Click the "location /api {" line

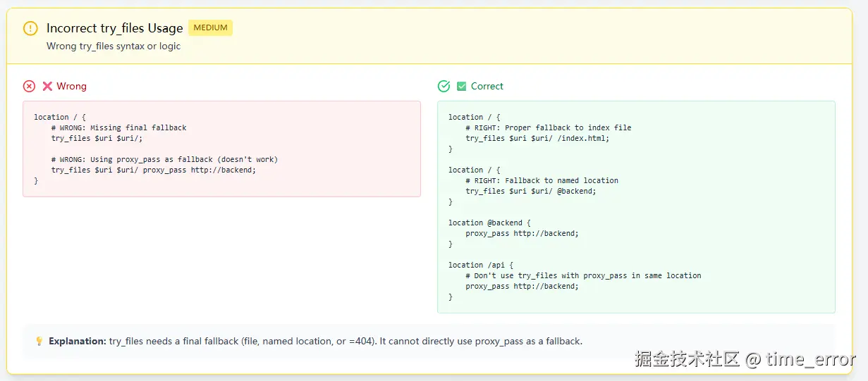(476, 265)
